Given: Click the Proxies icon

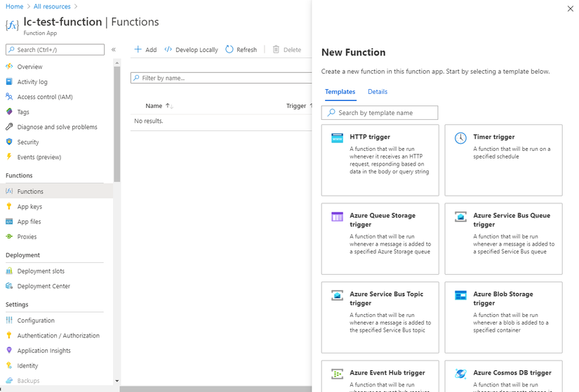Looking at the screenshot, I should click(x=9, y=236).
